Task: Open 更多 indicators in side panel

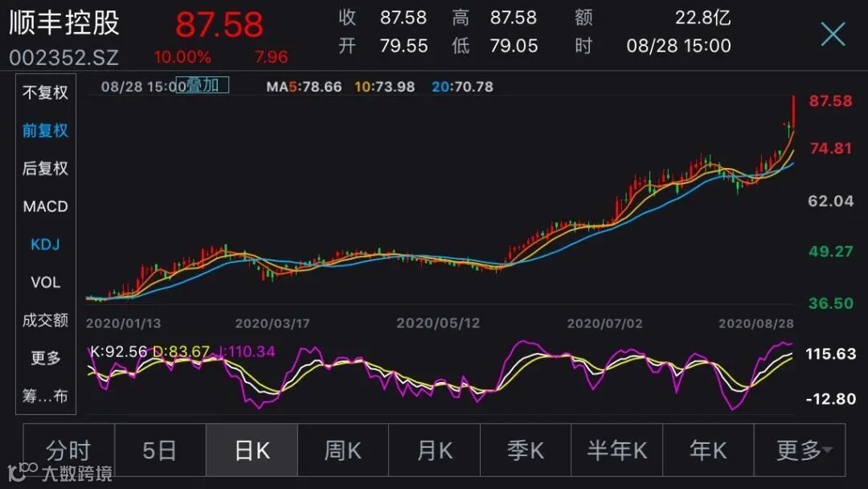Action: [x=45, y=358]
